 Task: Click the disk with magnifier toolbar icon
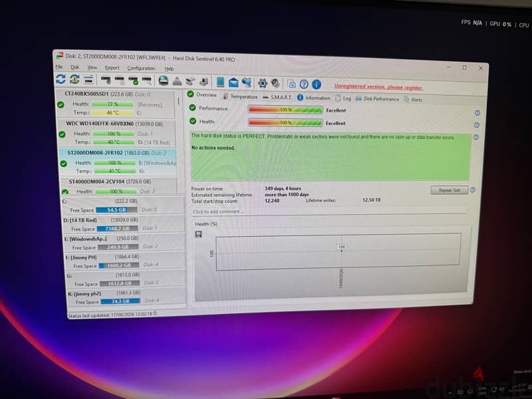(x=147, y=80)
